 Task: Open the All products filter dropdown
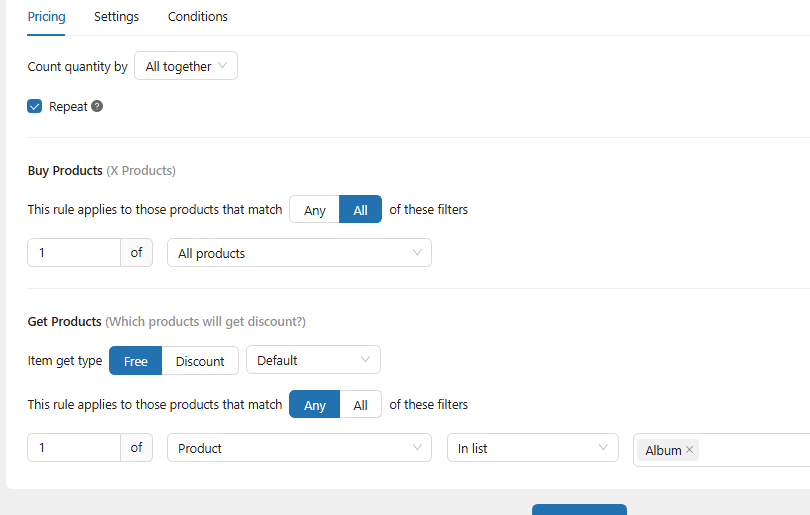coord(300,253)
